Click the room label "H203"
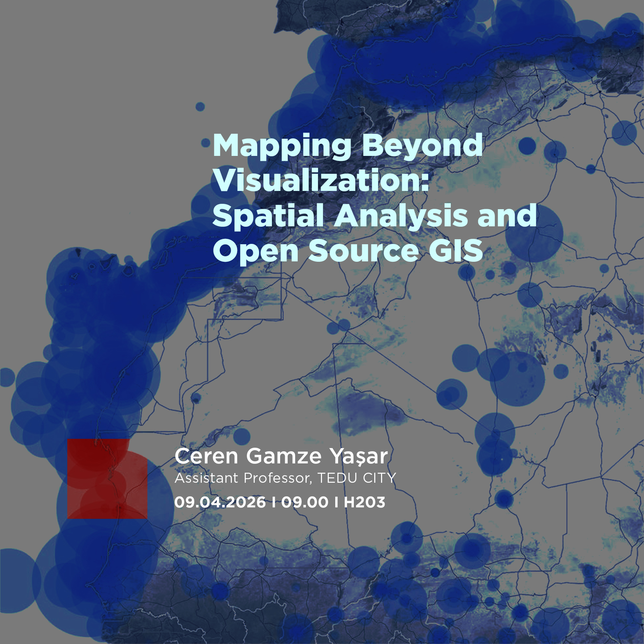 364,502
